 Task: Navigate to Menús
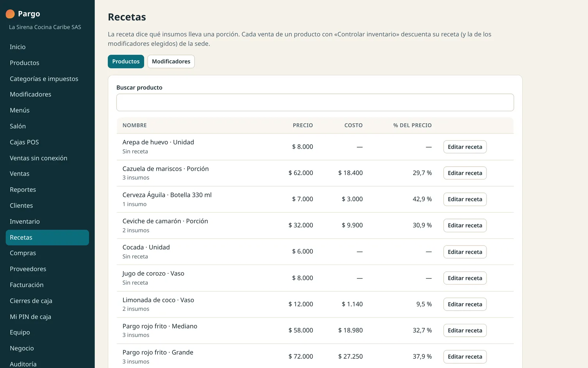pyautogui.click(x=47, y=110)
